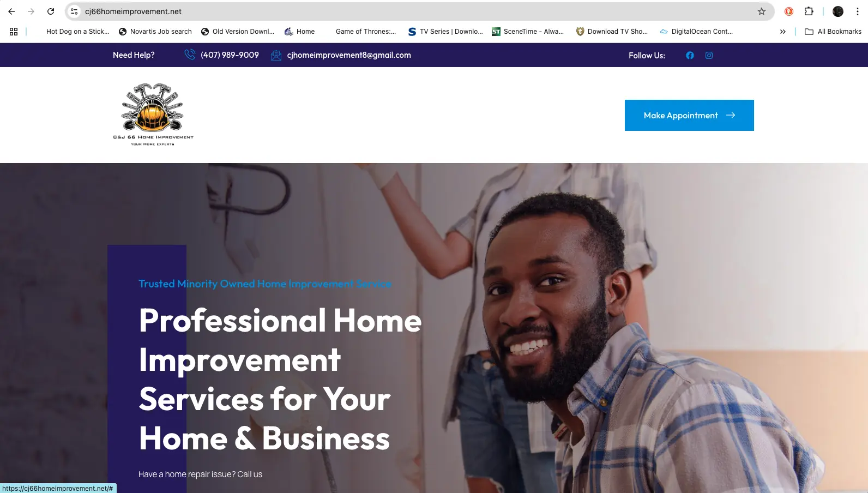Click the cjhomeimprovement8@gmail.com email link
The image size is (868, 493).
click(x=349, y=55)
